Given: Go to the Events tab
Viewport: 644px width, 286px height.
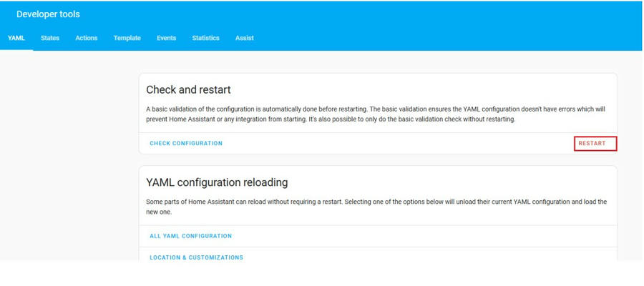Looking at the screenshot, I should (166, 38).
